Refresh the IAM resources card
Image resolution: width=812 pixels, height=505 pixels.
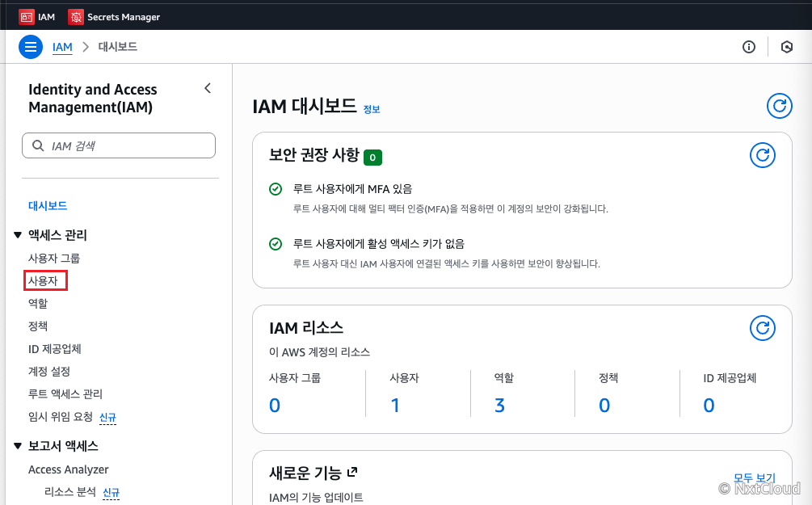762,328
